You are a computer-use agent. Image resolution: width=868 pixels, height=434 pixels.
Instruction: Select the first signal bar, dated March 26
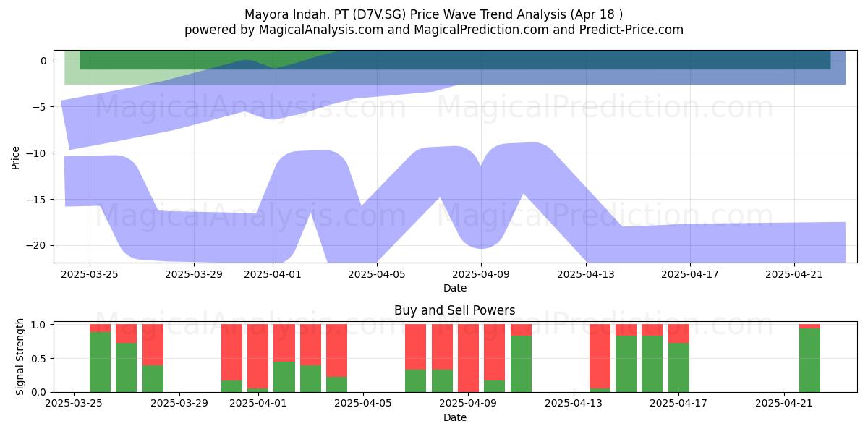point(100,358)
